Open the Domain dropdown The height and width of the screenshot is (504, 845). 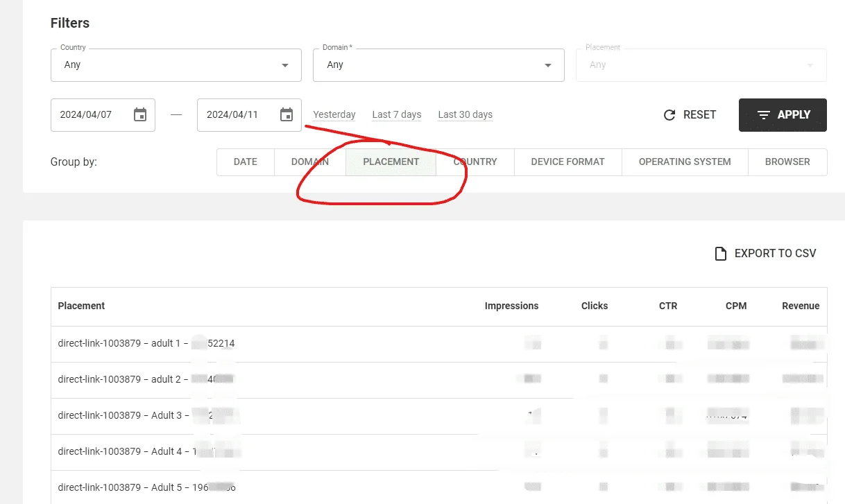pos(438,65)
